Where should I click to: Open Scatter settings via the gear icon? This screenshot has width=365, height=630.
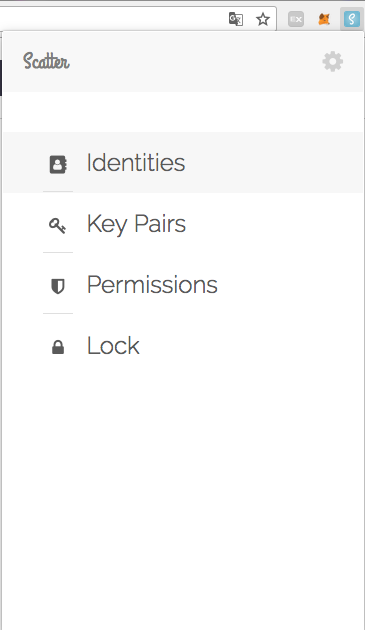[332, 62]
